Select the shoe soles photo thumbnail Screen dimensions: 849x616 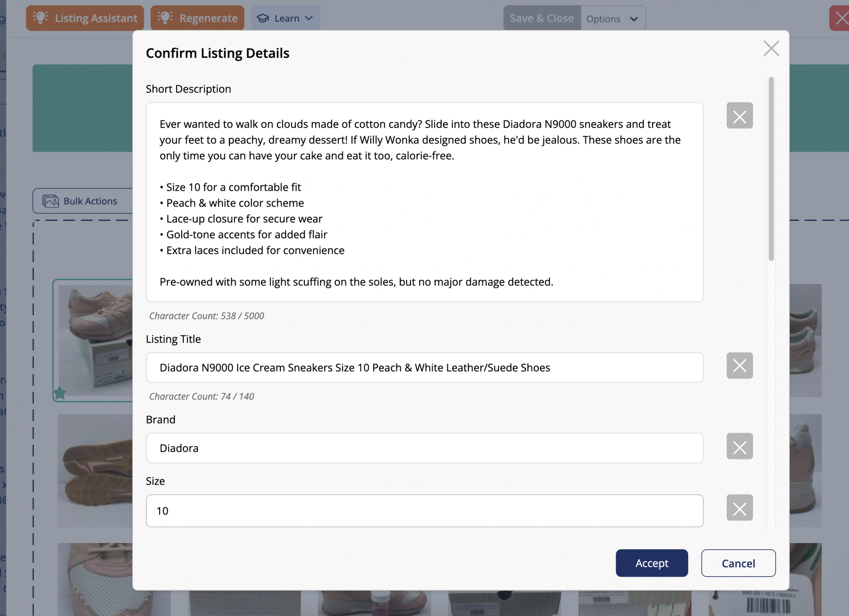point(95,470)
